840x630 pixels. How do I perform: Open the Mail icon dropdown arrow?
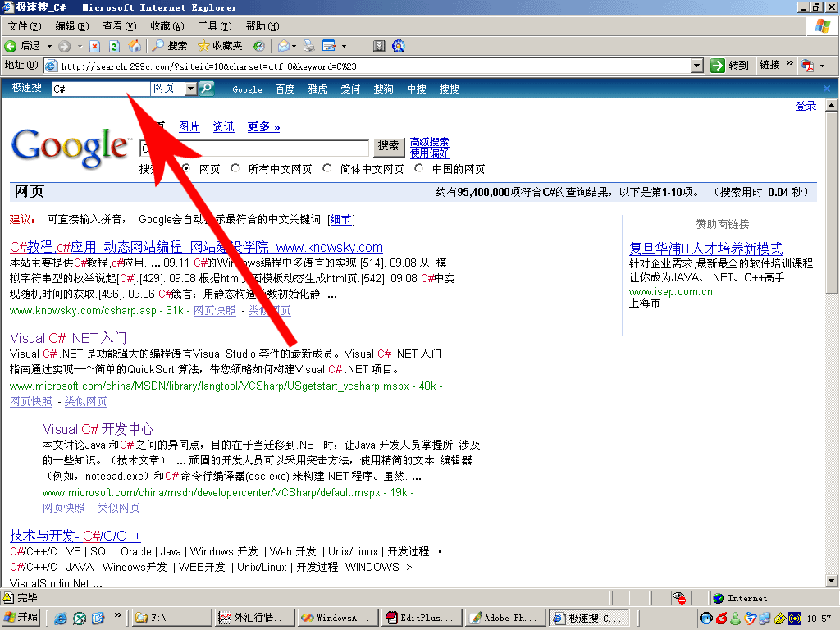pos(294,46)
